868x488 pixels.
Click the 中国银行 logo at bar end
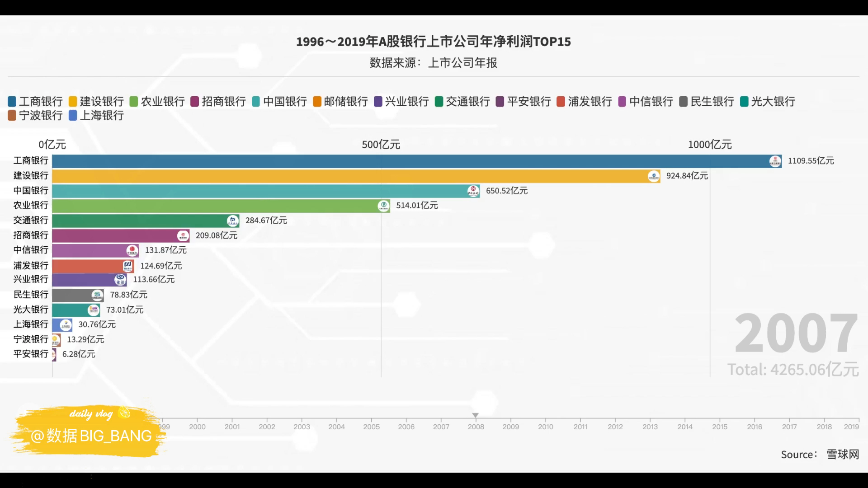point(473,191)
